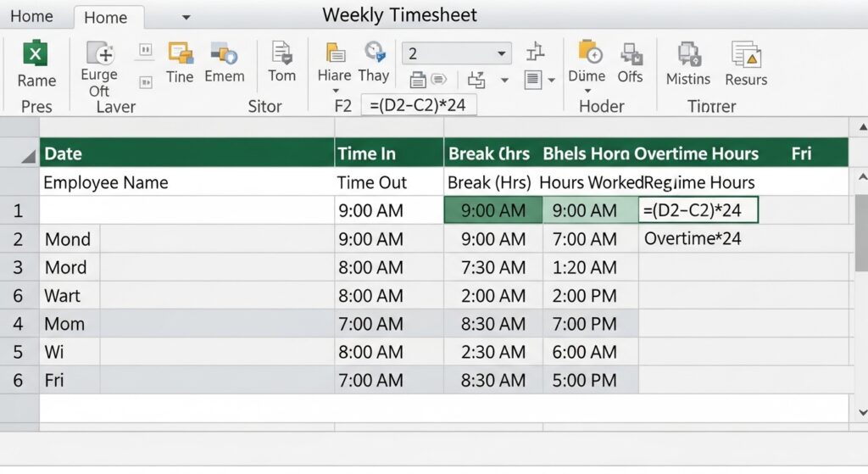Select the Mord cell in row 3

[70, 267]
